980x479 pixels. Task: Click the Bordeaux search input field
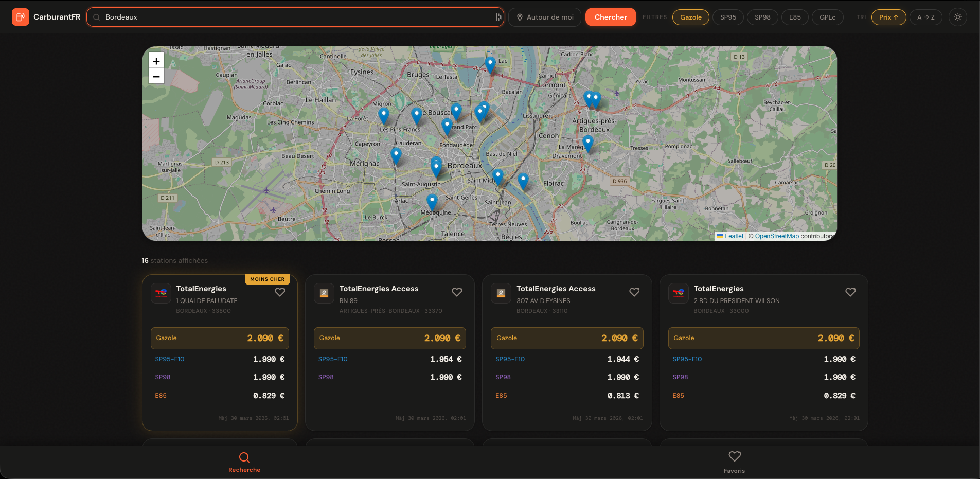tap(293, 16)
